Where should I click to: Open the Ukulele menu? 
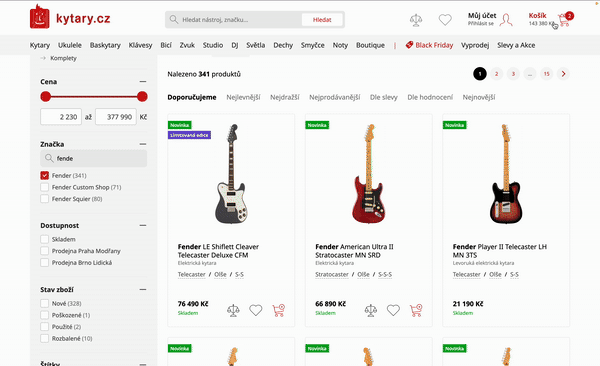point(70,45)
